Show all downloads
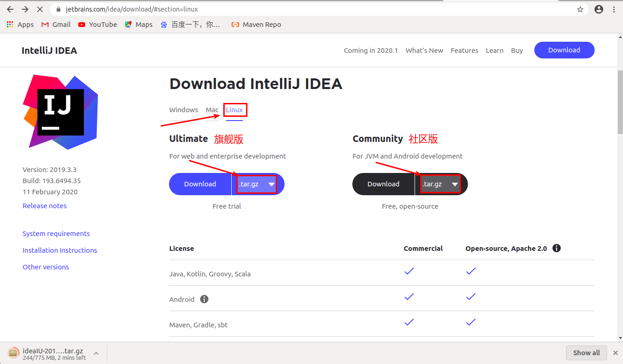This screenshot has width=623, height=364. [586, 352]
